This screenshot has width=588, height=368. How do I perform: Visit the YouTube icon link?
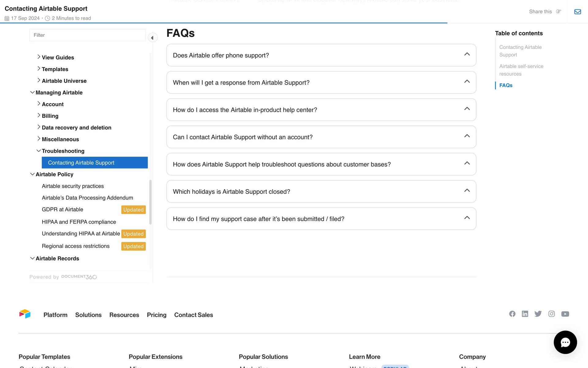tap(565, 314)
